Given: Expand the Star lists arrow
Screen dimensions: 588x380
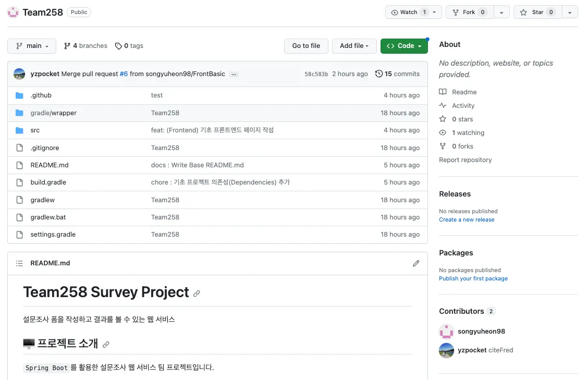Looking at the screenshot, I should click(x=570, y=13).
